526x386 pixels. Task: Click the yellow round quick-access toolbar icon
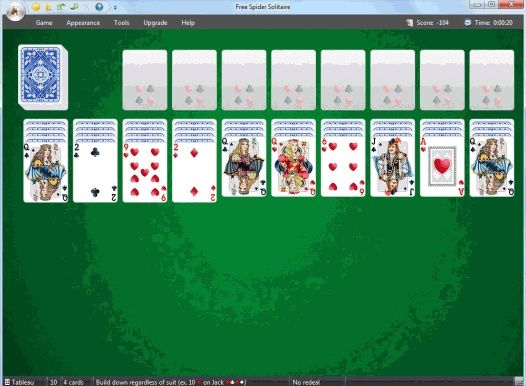click(36, 7)
